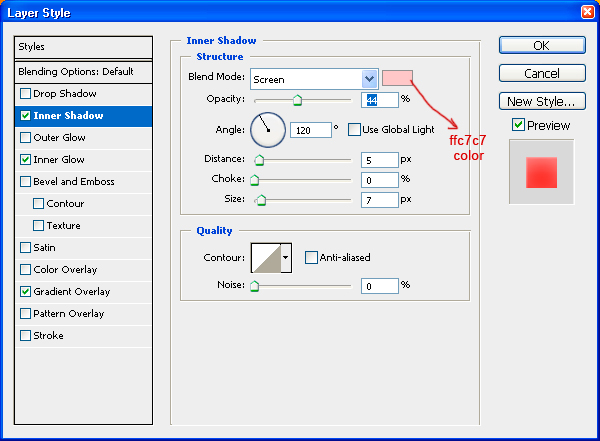This screenshot has width=600, height=441.
Task: Click the Distance px input field
Action: [x=380, y=160]
